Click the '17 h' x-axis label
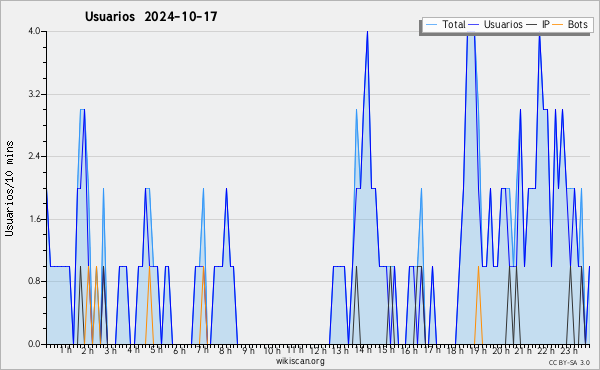Viewport: 600px width, 370px height. tap(432, 350)
